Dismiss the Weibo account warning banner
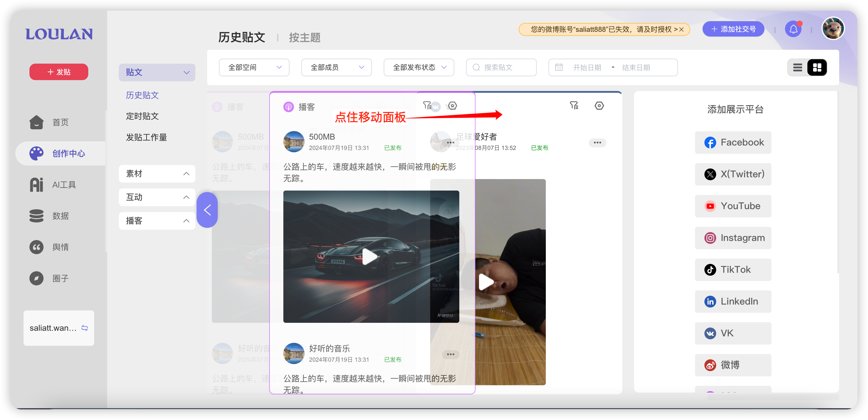 coord(681,29)
